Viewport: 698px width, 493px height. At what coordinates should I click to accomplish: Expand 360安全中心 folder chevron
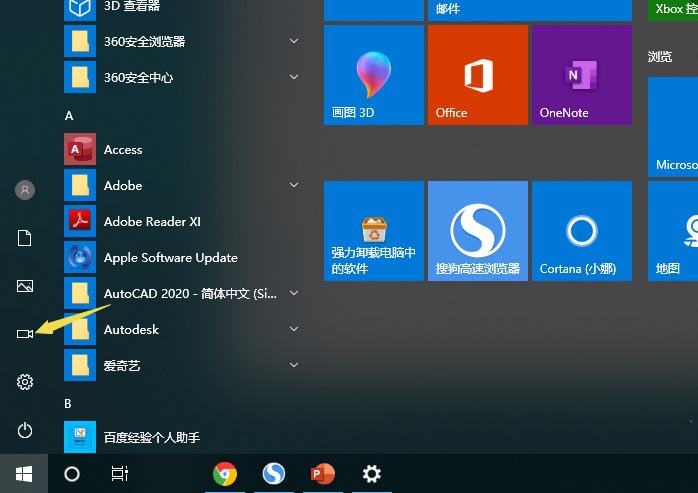[x=294, y=77]
